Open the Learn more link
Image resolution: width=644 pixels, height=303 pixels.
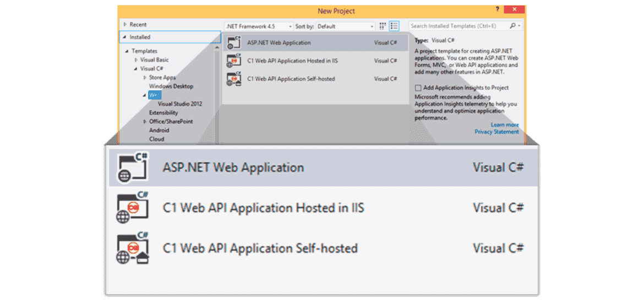point(505,125)
